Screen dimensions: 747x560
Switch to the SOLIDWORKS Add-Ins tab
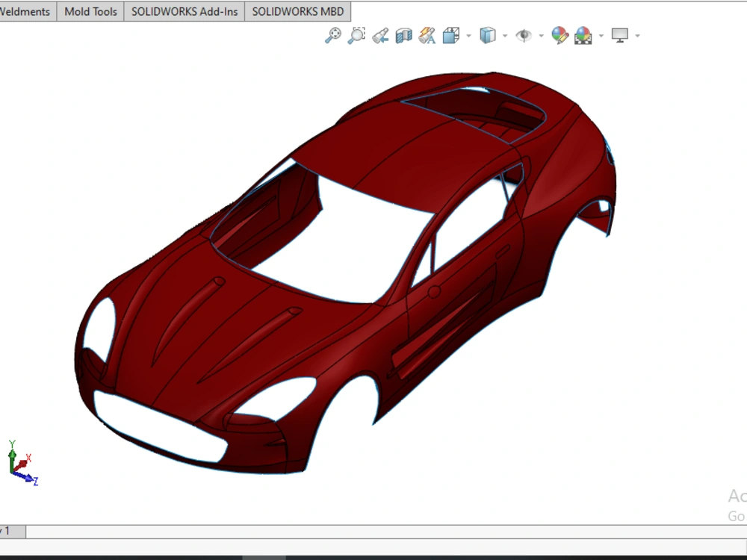click(x=184, y=11)
